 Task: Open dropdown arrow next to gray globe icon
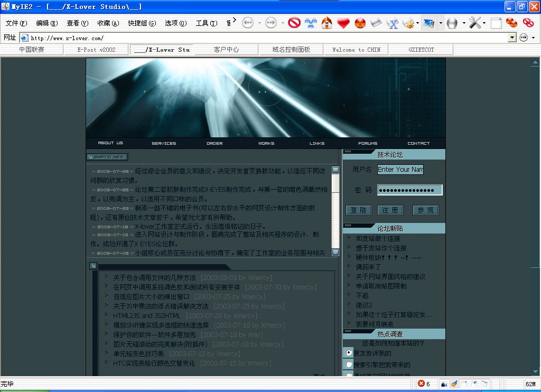(x=464, y=23)
